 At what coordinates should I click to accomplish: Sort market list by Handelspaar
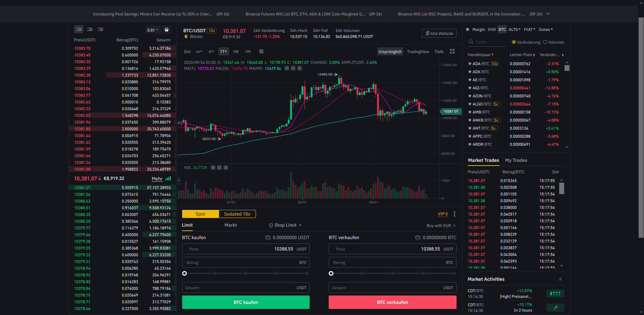pyautogui.click(x=481, y=55)
